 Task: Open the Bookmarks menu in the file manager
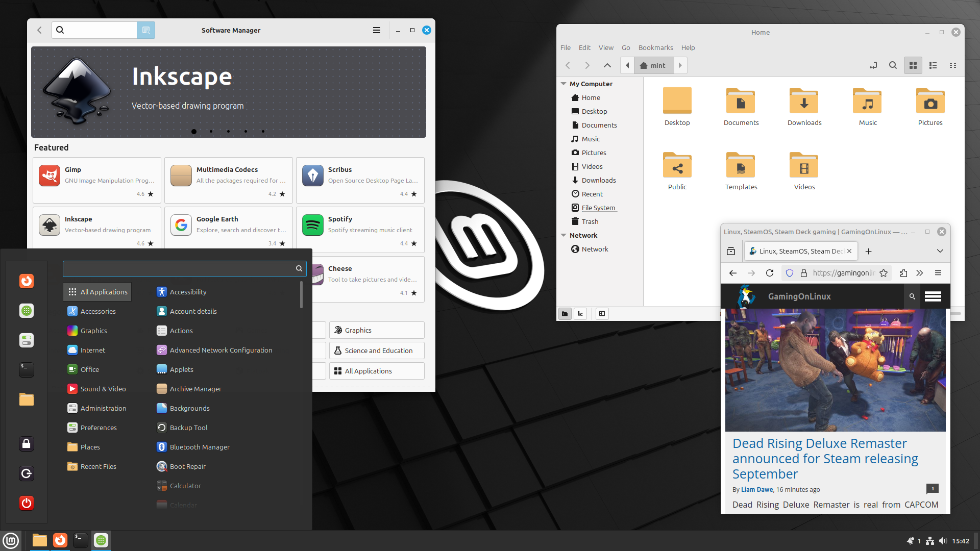click(655, 47)
